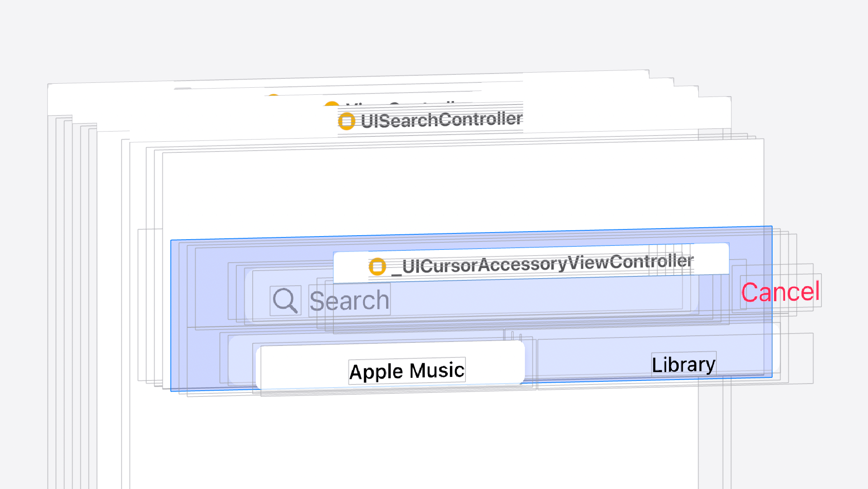Switch to the Library segment
Screen dimensions: 868x489
tap(683, 365)
